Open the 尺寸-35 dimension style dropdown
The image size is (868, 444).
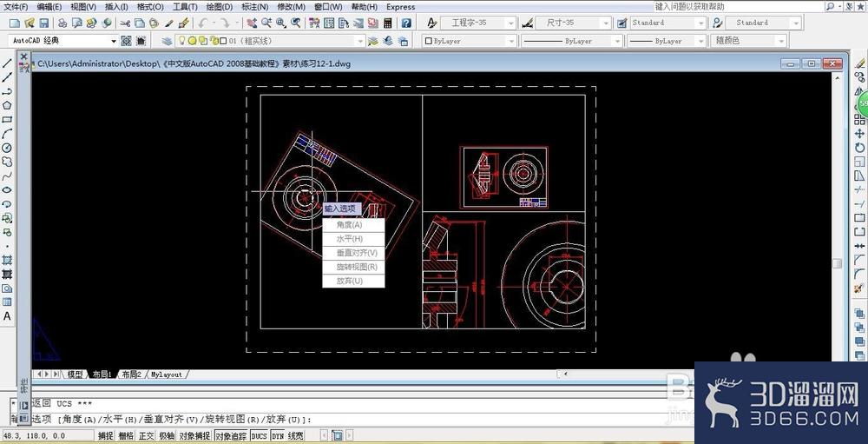click(x=574, y=23)
